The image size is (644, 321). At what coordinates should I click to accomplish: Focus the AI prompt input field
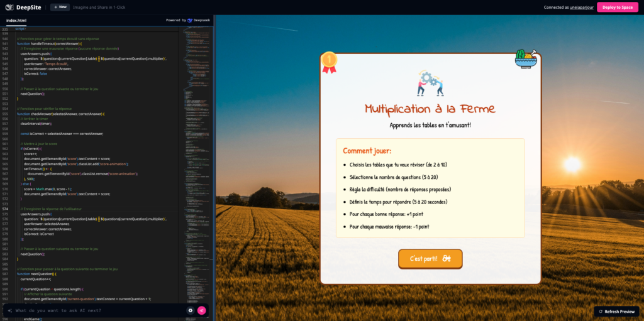coord(94,310)
